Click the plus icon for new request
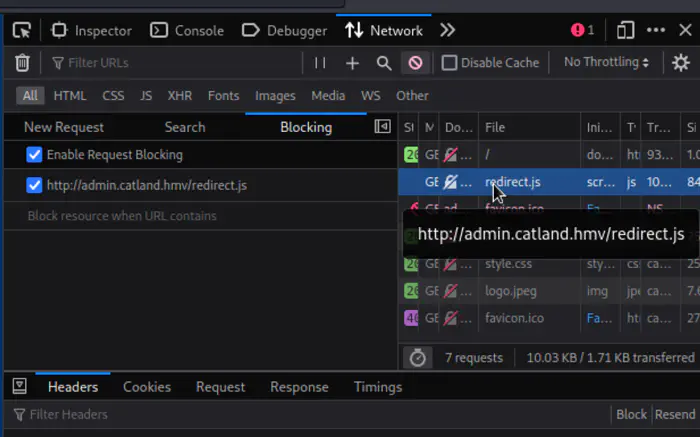 [x=352, y=63]
